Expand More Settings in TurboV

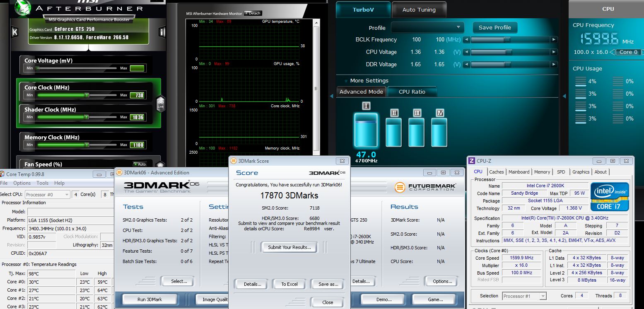pos(367,81)
